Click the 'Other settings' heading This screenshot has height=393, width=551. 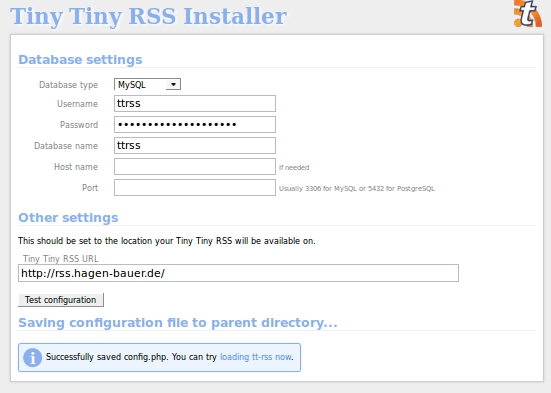(x=68, y=218)
